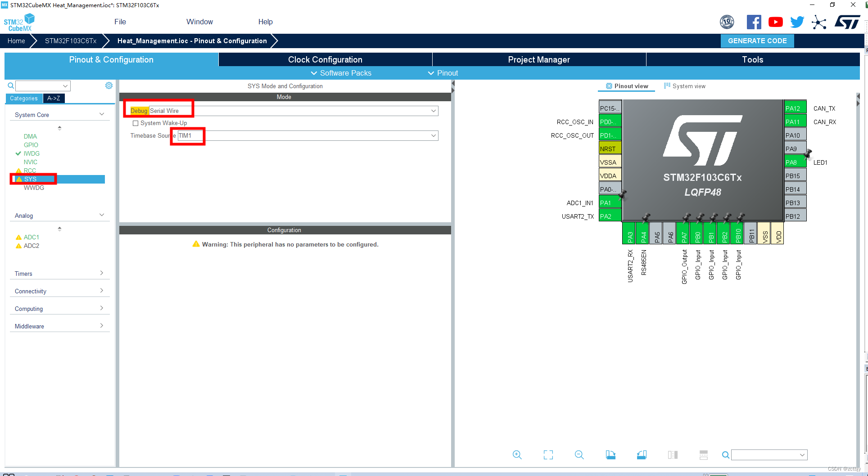This screenshot has width=868, height=476.
Task: Rotate chip view counter-clockwise
Action: pyautogui.click(x=642, y=455)
